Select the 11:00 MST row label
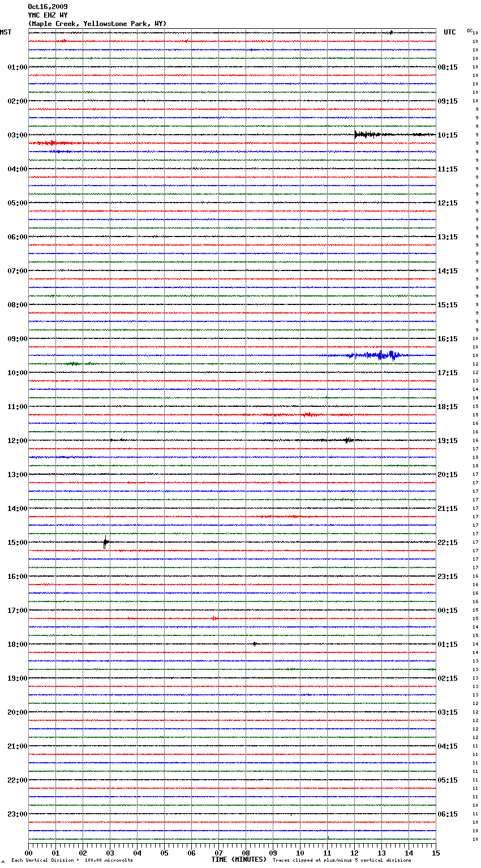Image resolution: width=481 pixels, height=868 pixels. pyautogui.click(x=18, y=407)
